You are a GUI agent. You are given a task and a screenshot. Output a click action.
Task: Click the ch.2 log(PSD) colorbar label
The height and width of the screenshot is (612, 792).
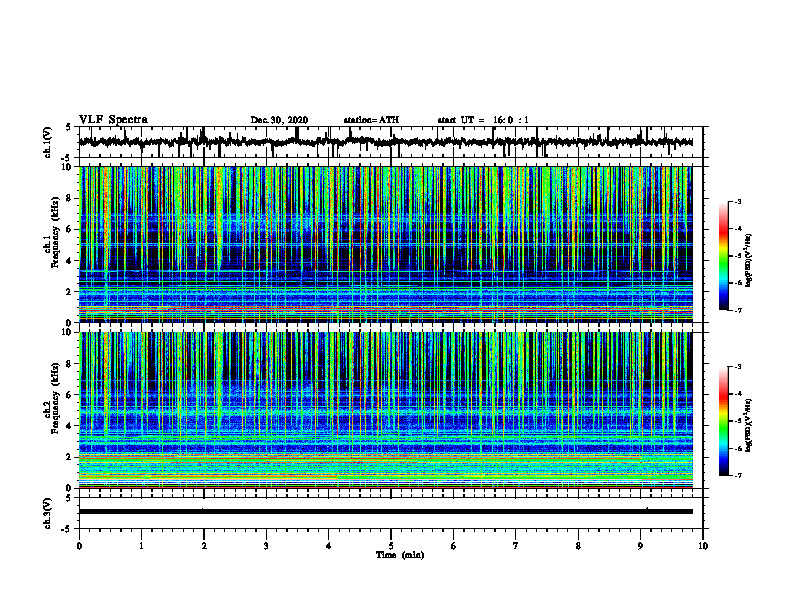(749, 424)
